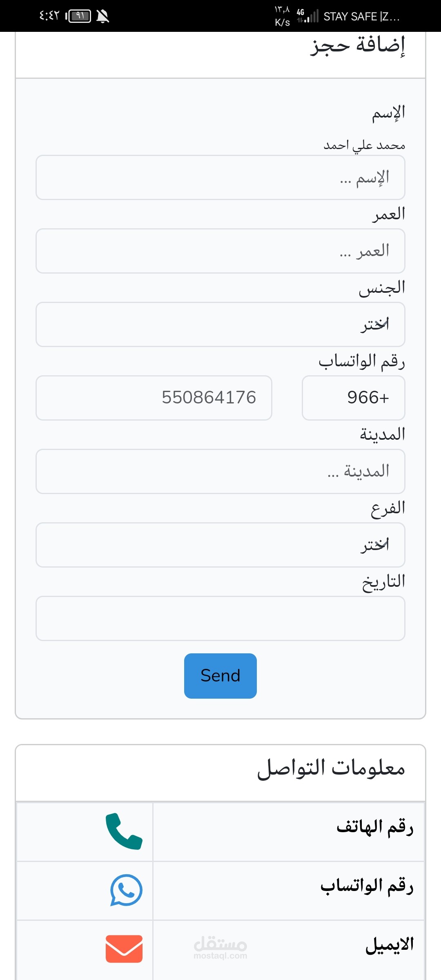Image resolution: width=441 pixels, height=980 pixels.
Task: Focus the age (العمر) input field
Action: click(x=220, y=251)
